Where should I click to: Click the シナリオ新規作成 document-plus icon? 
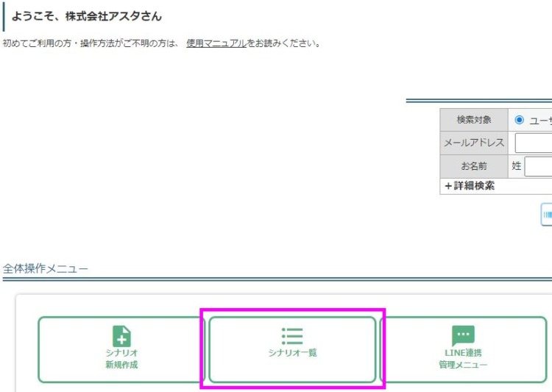(121, 336)
